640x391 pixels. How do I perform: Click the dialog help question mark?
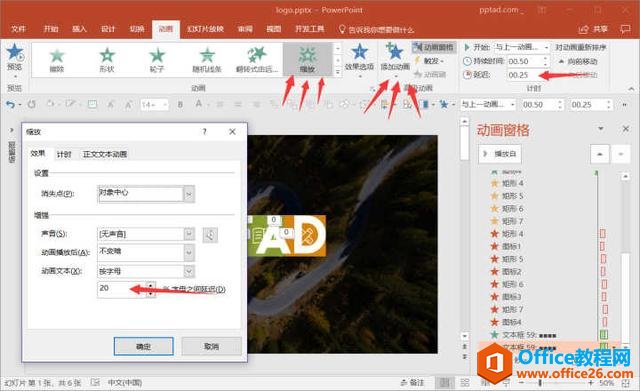tap(204, 131)
